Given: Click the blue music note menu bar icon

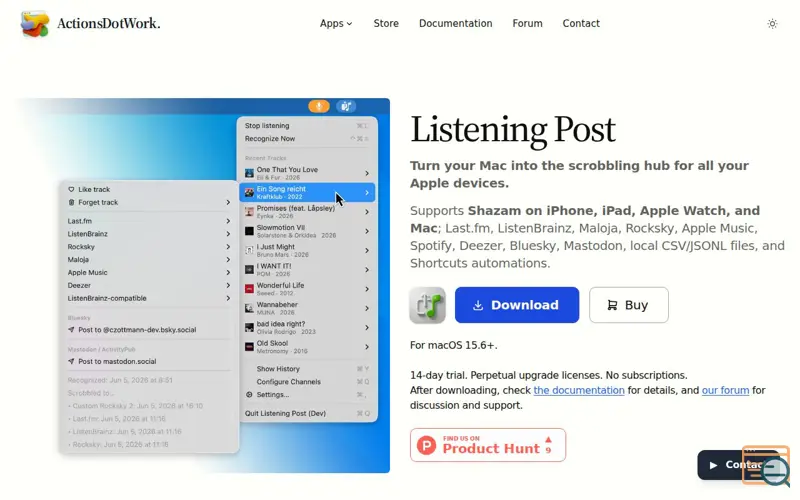Looking at the screenshot, I should 346,106.
